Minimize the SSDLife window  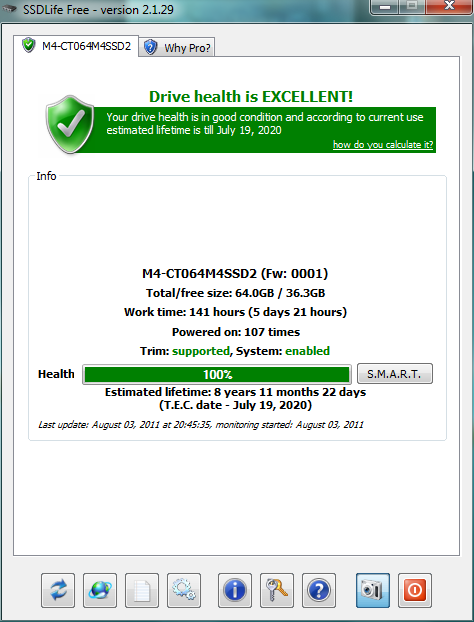[x=386, y=7]
